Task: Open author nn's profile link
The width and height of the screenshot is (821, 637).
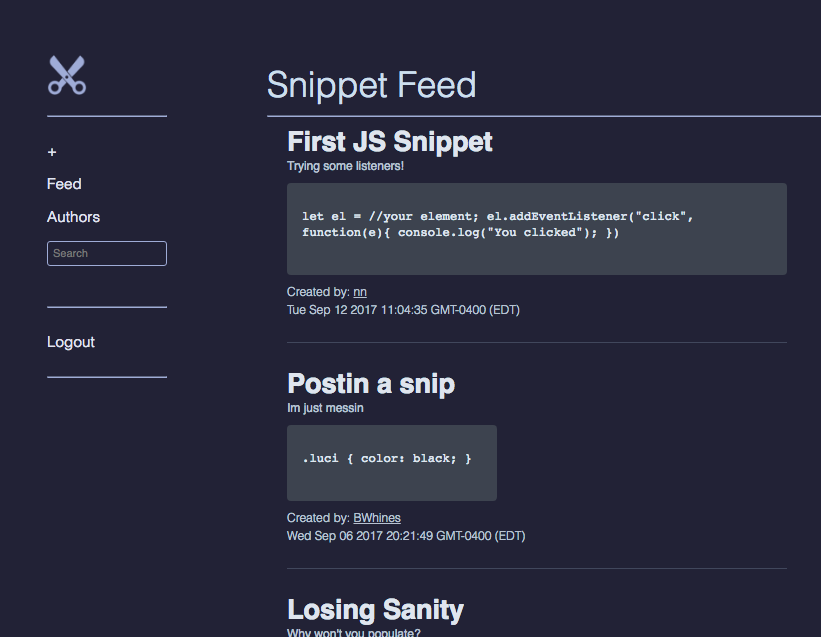Action: pos(360,292)
